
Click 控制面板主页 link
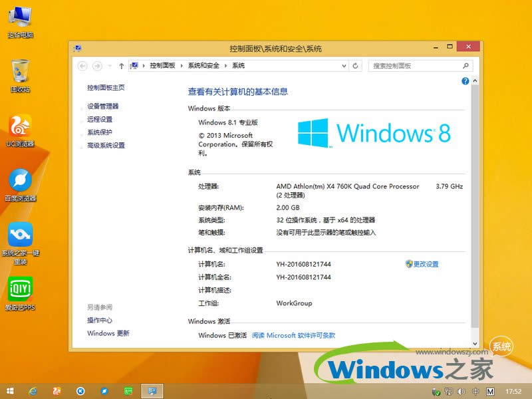(x=105, y=86)
